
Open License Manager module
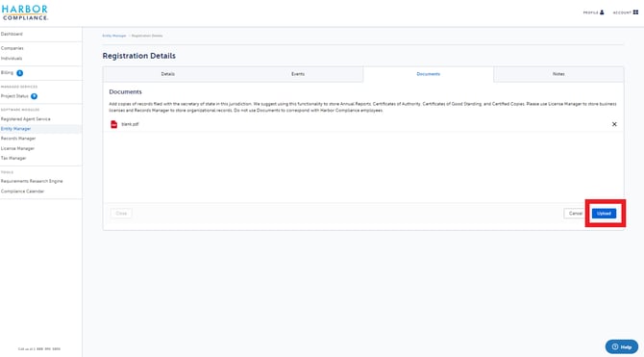[17, 148]
